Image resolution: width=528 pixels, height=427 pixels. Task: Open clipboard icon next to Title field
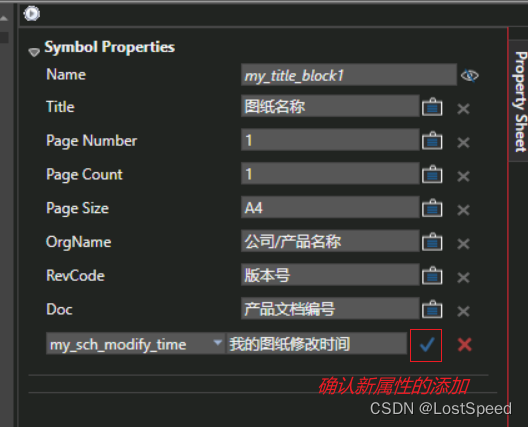click(432, 107)
